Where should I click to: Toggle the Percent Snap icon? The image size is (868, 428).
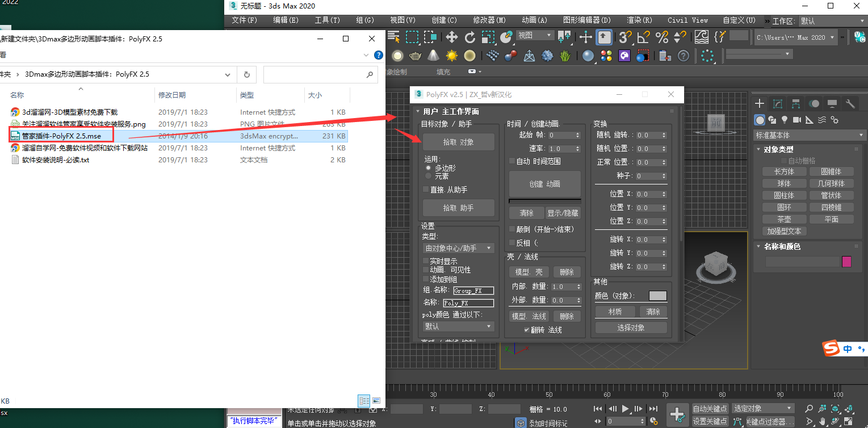[x=661, y=37]
